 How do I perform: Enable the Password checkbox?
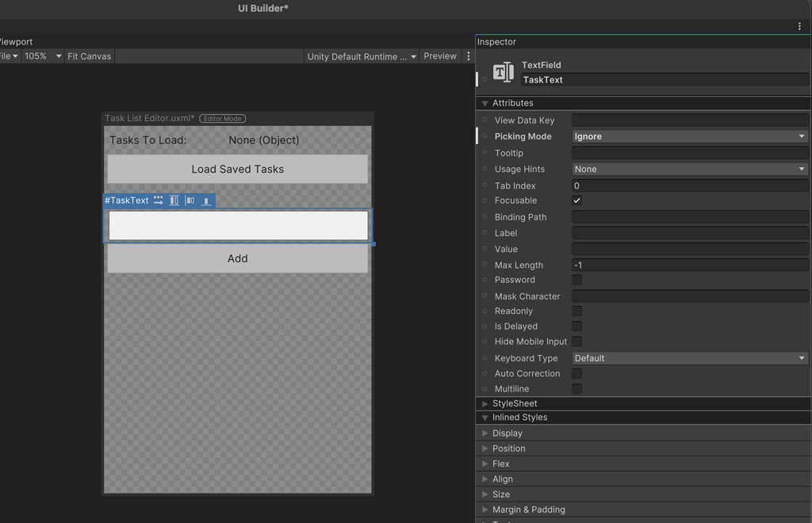pos(576,280)
